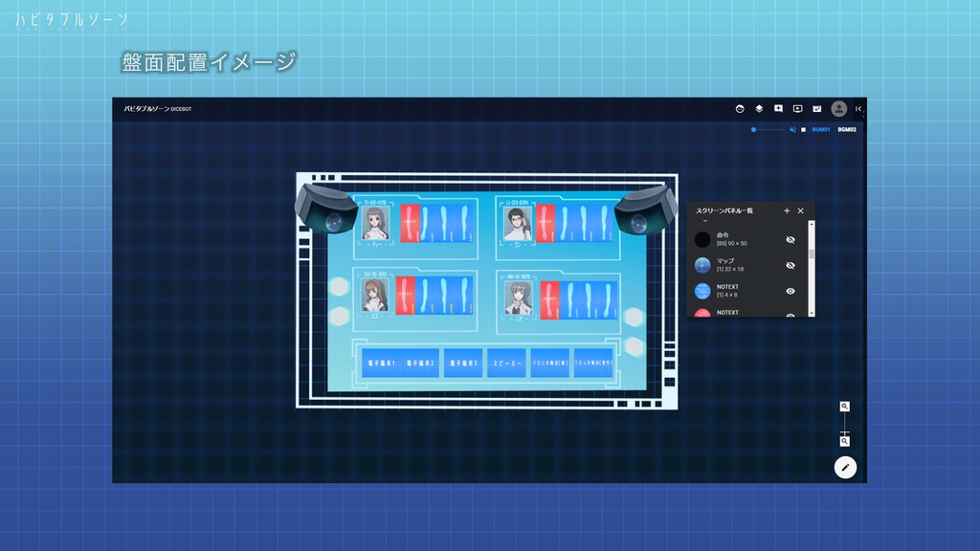Zoom out with the lower magnifier button

(844, 442)
